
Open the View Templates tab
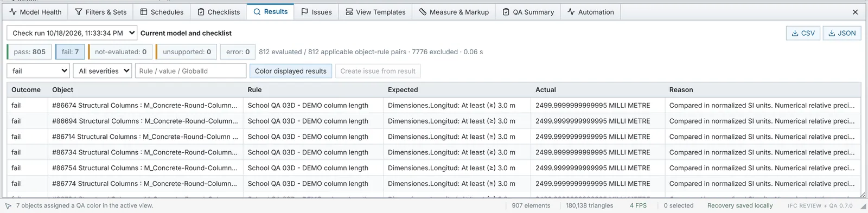tap(375, 12)
